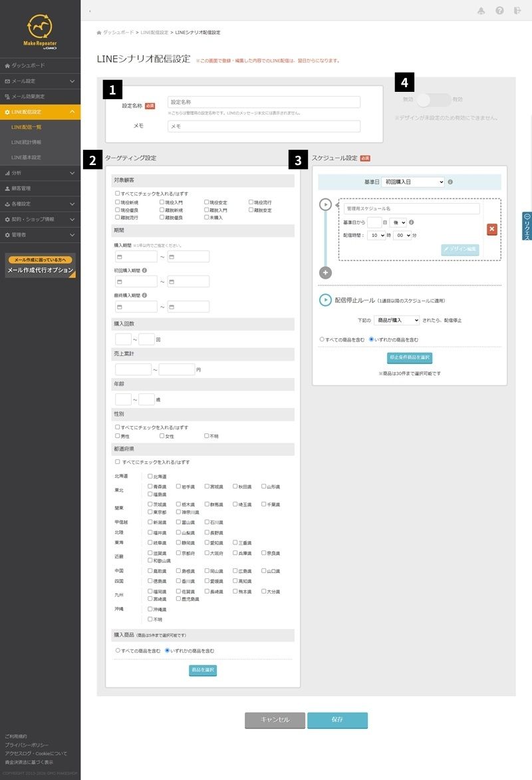The height and width of the screenshot is (780, 532).
Task: Open the 商品が購入 stop condition dropdown
Action: [x=397, y=320]
